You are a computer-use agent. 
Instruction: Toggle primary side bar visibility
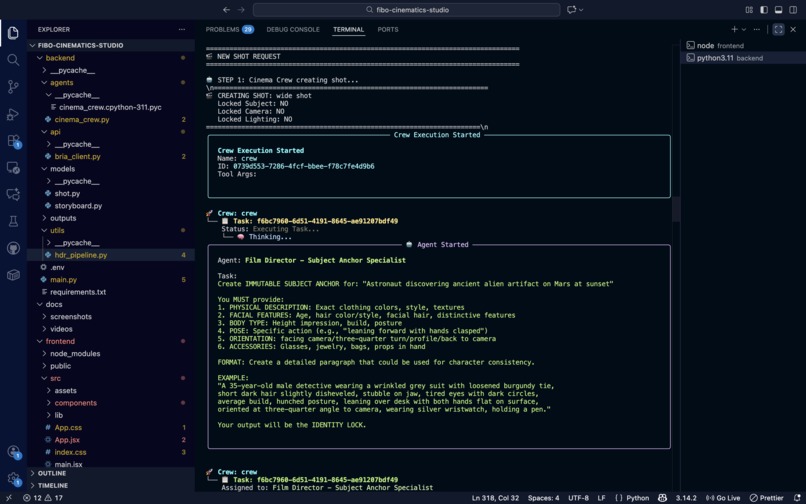click(764, 10)
